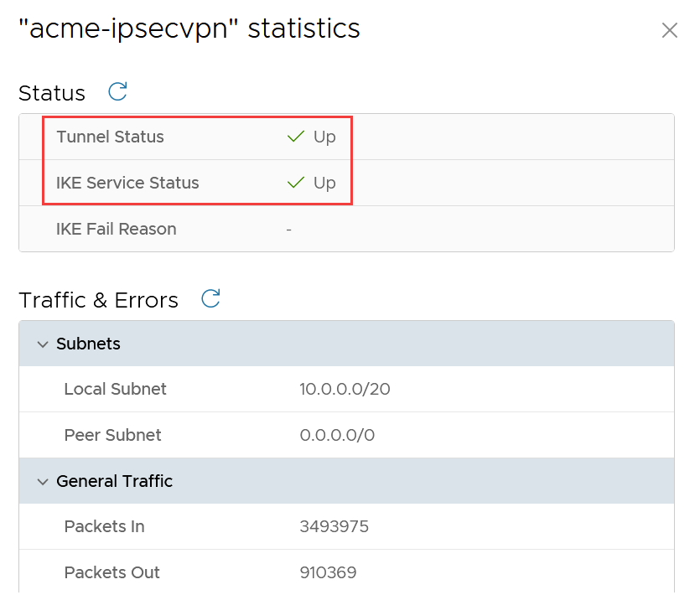Refresh the Status section

point(118,91)
